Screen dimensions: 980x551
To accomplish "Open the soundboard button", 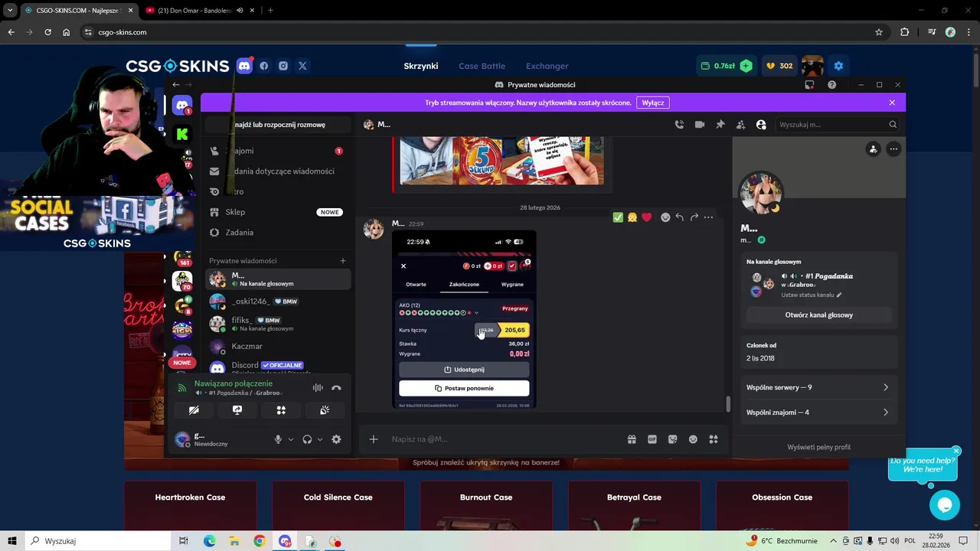I will [325, 410].
